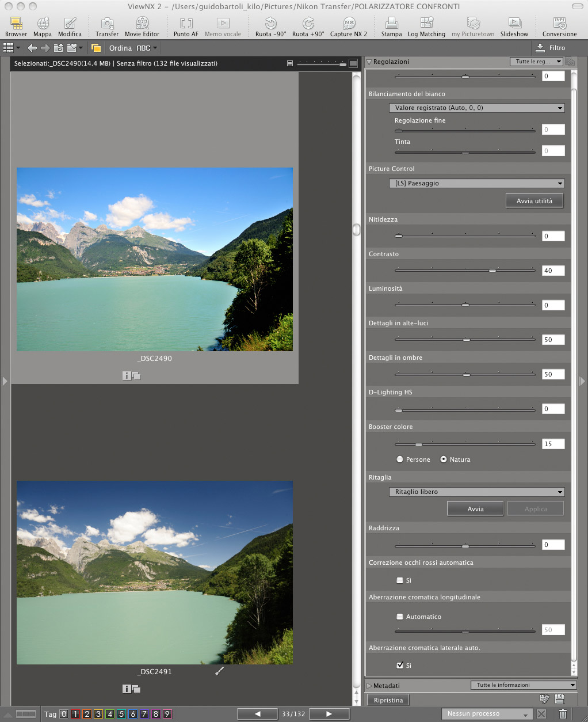
Task: Click the Luminosità slider handle
Action: click(x=465, y=305)
